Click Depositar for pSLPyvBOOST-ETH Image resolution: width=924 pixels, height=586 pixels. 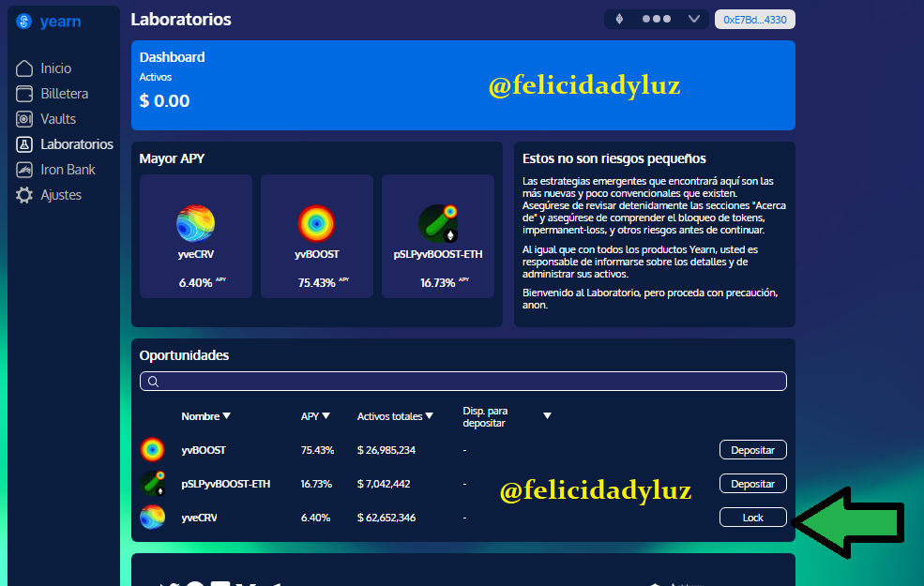pyautogui.click(x=752, y=484)
